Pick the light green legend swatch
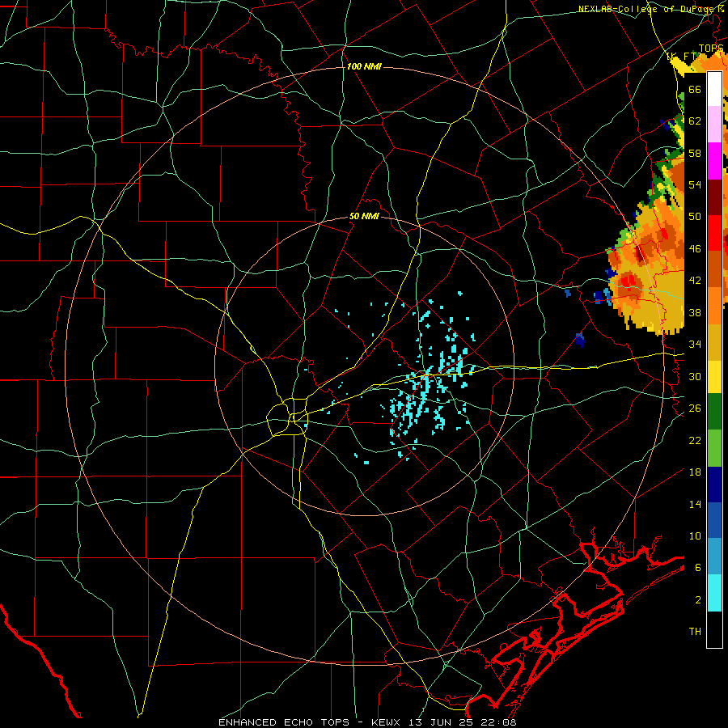Screen dimensions: 728x728 (714, 448)
